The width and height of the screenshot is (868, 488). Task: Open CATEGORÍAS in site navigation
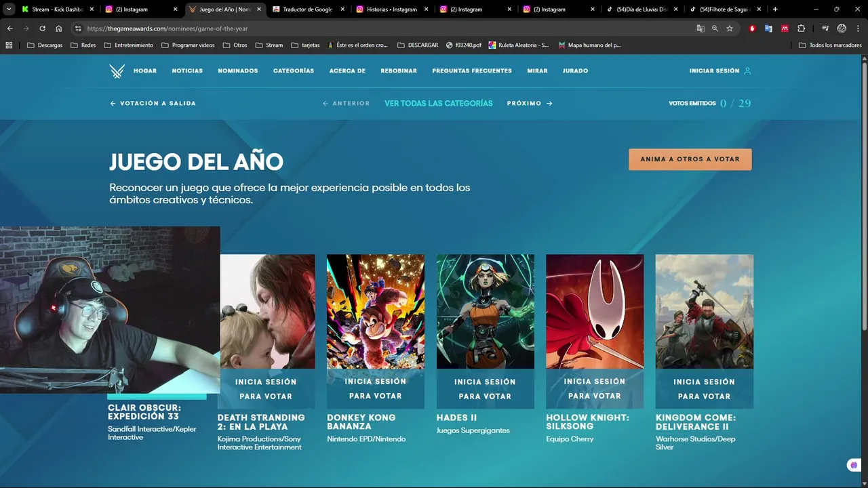click(294, 71)
